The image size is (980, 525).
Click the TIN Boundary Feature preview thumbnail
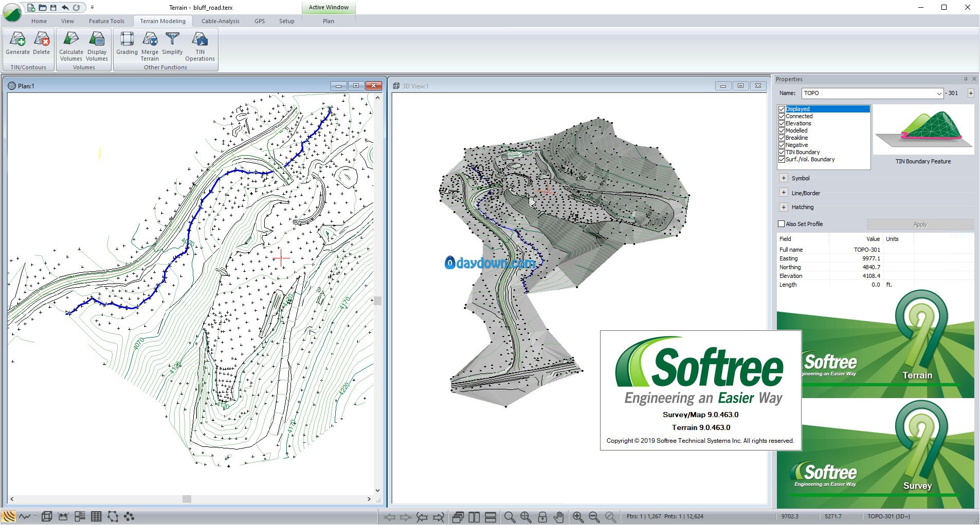tap(923, 129)
